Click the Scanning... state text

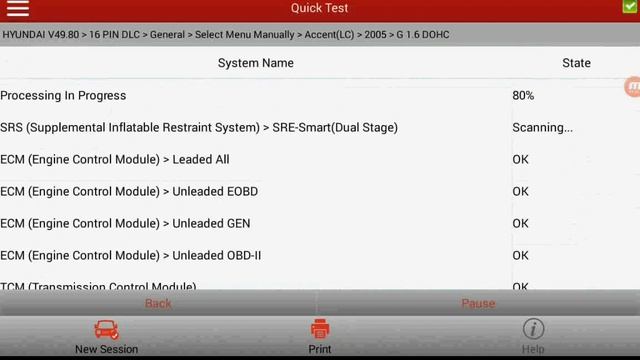(542, 128)
